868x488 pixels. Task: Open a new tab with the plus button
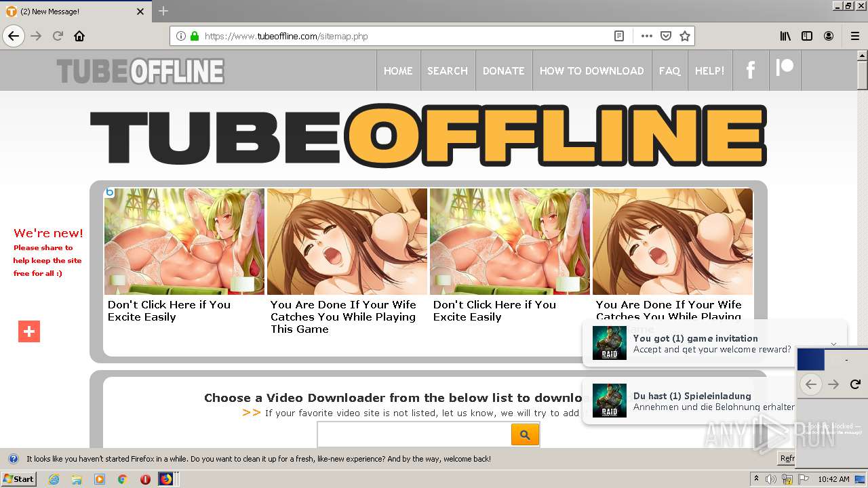(163, 11)
